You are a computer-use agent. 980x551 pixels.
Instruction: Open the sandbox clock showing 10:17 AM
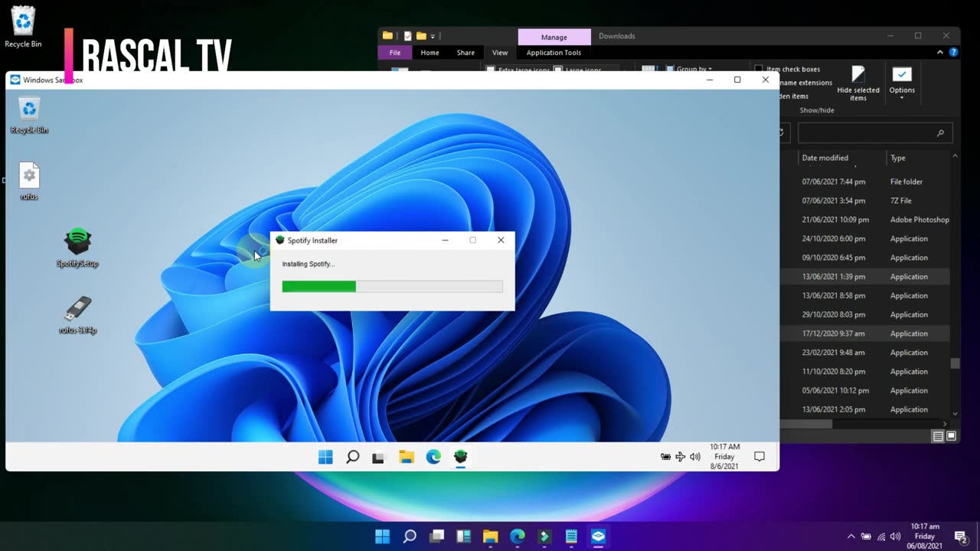(x=724, y=456)
